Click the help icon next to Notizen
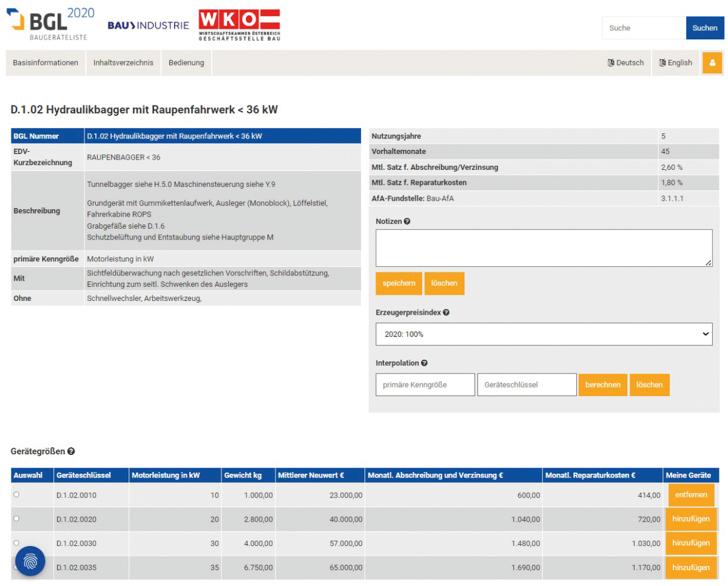 407,221
